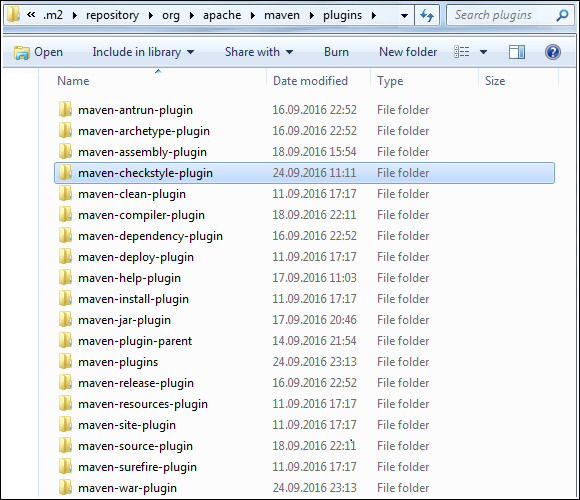Image resolution: width=580 pixels, height=500 pixels.
Task: Navigate to repository in breadcrumb
Action: click(112, 15)
